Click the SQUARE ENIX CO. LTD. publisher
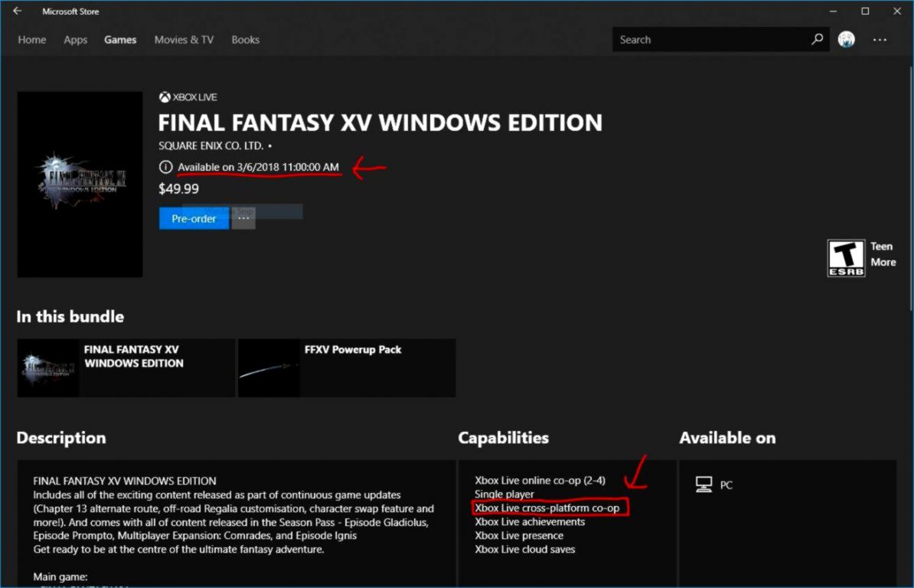This screenshot has width=914, height=588. [211, 145]
